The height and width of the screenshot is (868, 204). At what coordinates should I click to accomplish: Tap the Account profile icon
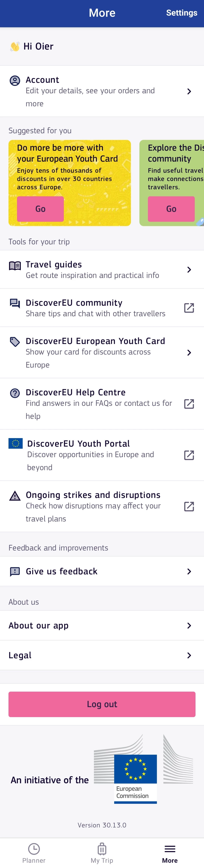(x=15, y=81)
